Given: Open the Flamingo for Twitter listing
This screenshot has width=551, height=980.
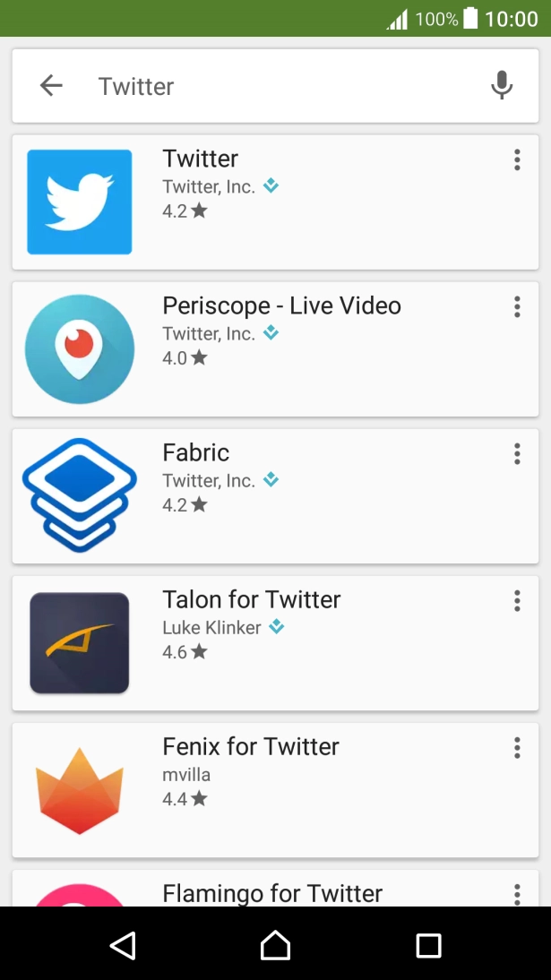Looking at the screenshot, I should pos(272,892).
